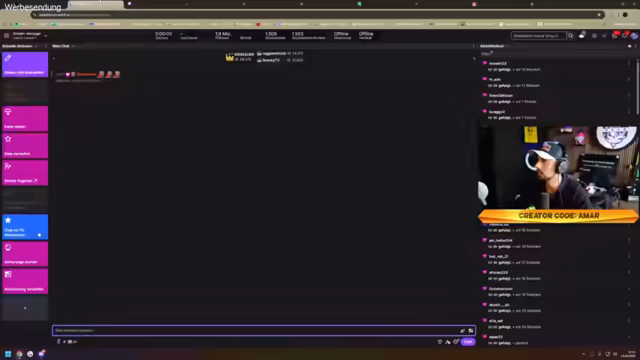Viewport: 640px width, 360px height.
Task: Click the Stream Together quick action tile
Action: pos(25,173)
